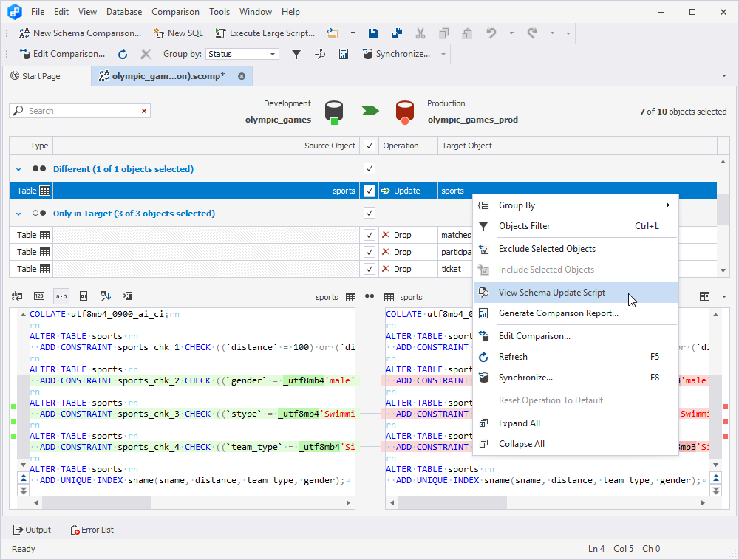Click the Refresh comparison icon in toolbar
Screen dimensions: 739x560
123,54
